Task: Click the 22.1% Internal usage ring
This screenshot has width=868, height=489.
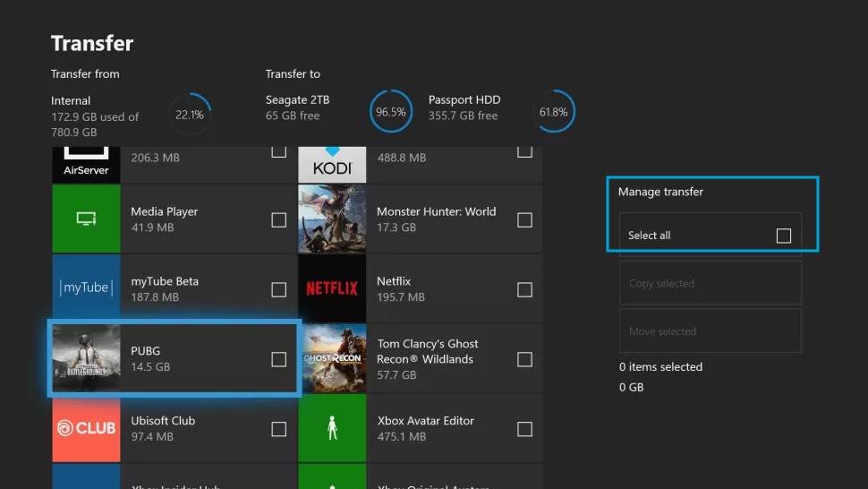Action: click(190, 115)
